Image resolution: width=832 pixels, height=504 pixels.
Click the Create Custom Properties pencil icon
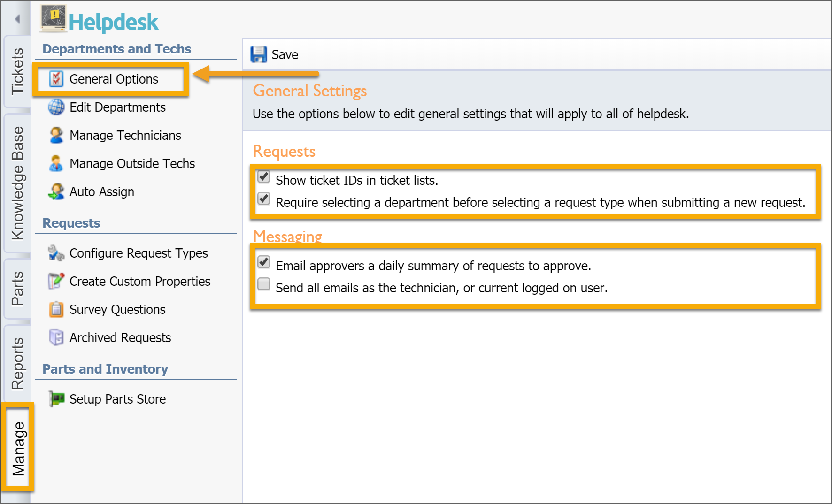[x=56, y=281]
